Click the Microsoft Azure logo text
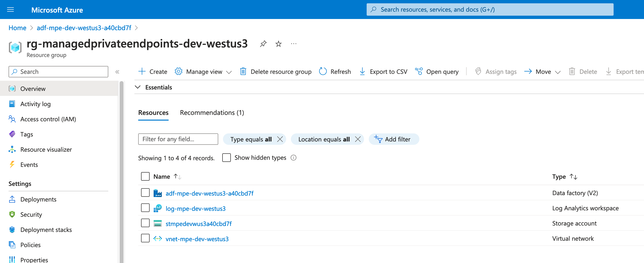 point(57,10)
